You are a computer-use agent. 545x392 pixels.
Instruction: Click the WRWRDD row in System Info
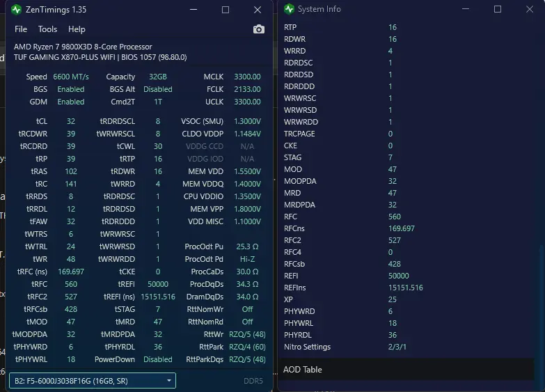pos(406,122)
